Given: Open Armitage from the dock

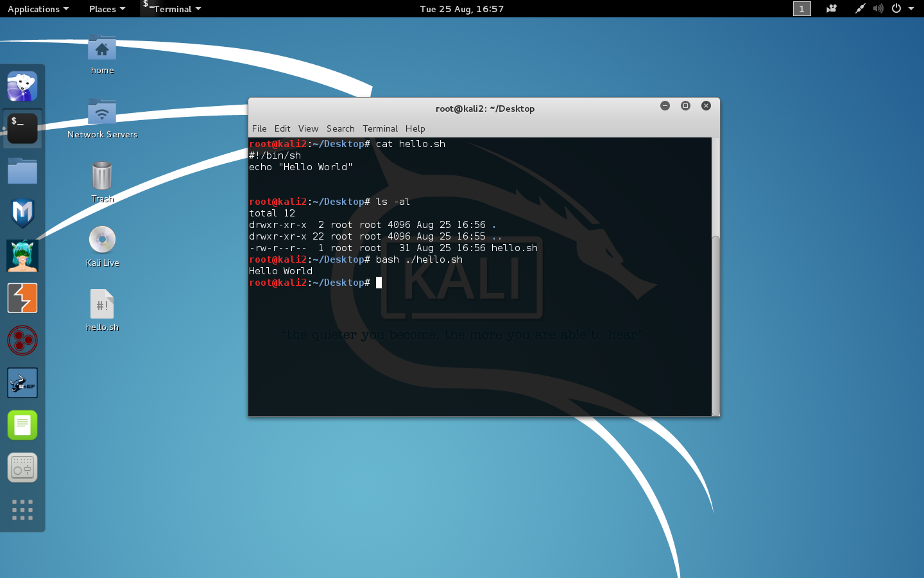Looking at the screenshot, I should [x=22, y=256].
